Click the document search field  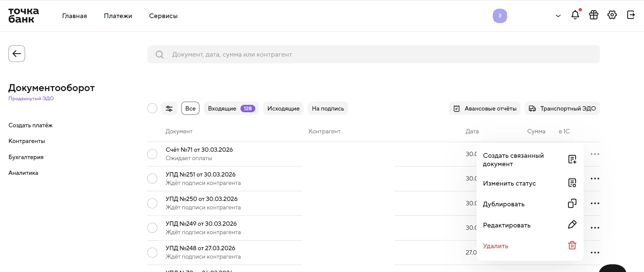[x=373, y=54]
